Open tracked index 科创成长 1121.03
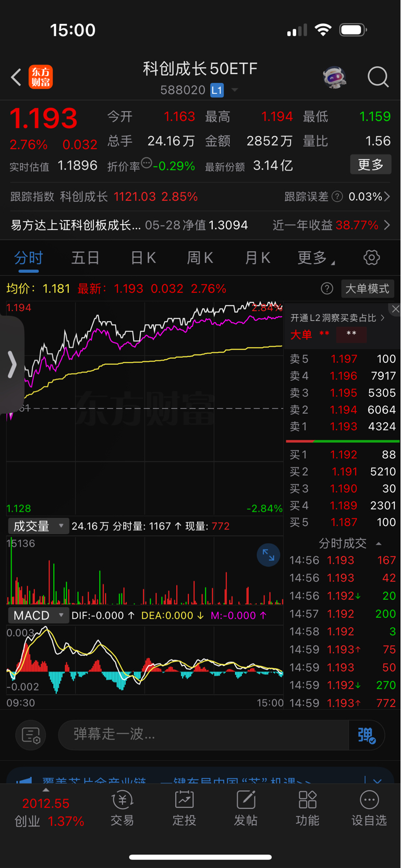 (104, 197)
